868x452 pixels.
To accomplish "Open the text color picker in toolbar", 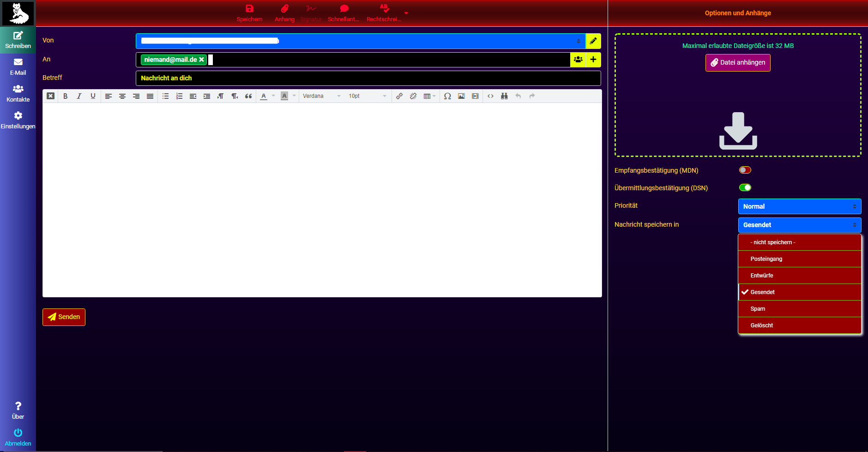I will [x=264, y=96].
